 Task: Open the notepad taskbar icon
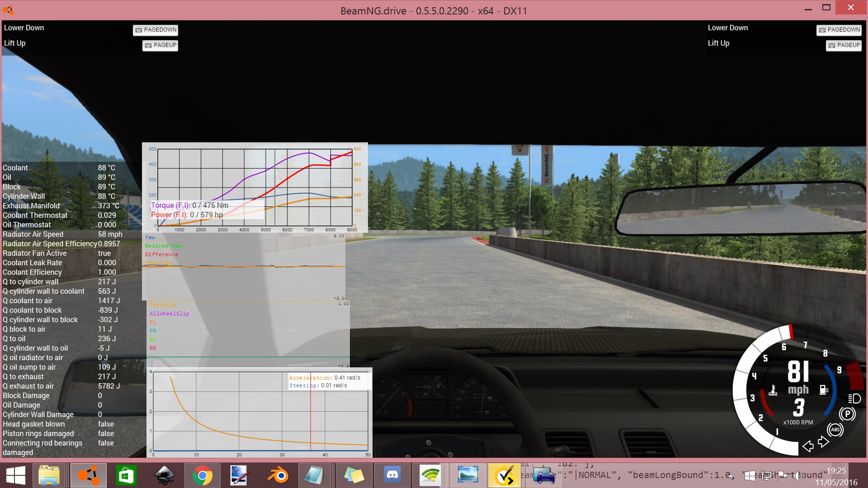[314, 476]
